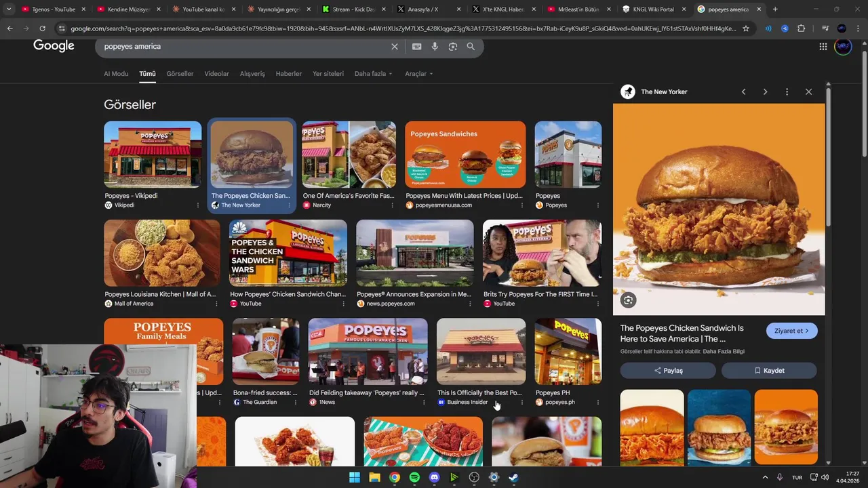
Task: Open more options for popeyesmenuusa.com result
Action: coord(522,205)
